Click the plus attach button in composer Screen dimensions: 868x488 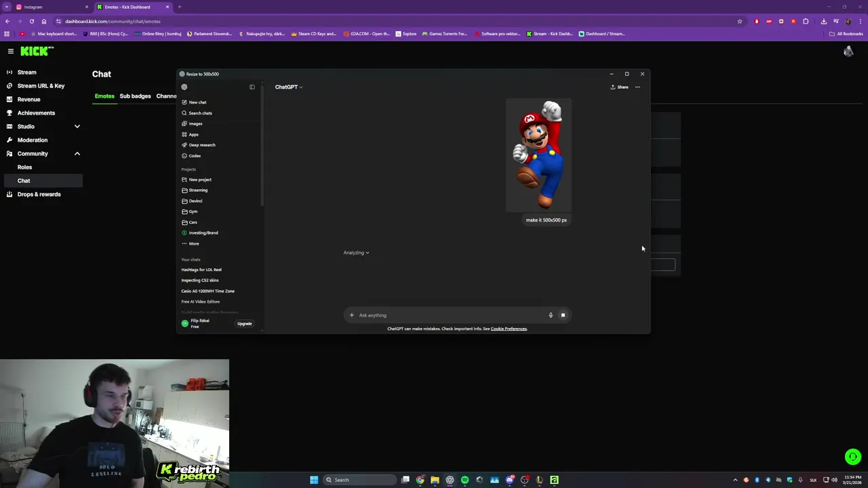click(x=351, y=315)
